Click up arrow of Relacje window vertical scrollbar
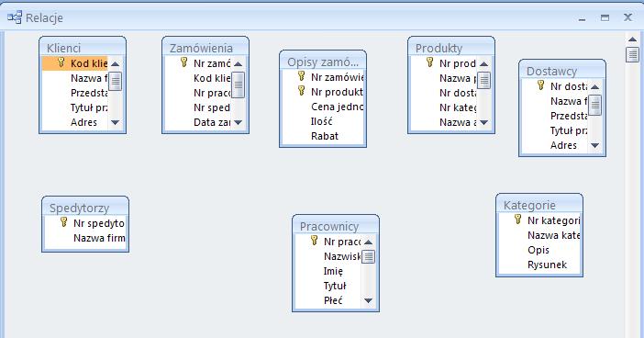This screenshot has width=644, height=338. (x=633, y=39)
